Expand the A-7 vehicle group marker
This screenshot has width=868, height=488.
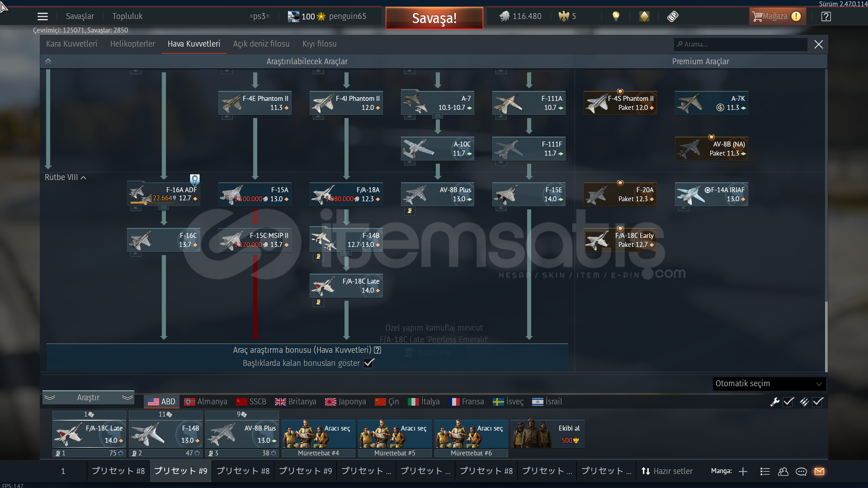(438, 116)
